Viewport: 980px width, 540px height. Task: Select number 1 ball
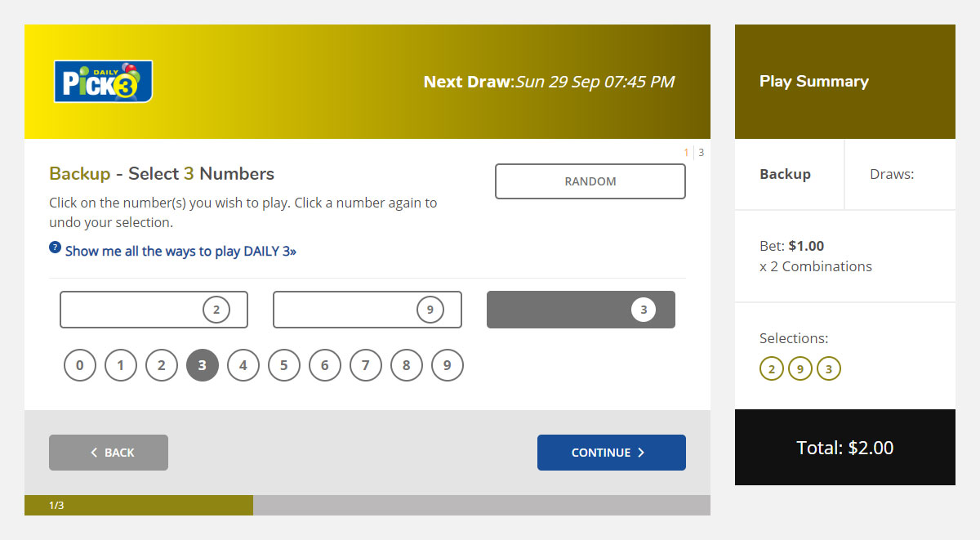click(121, 366)
